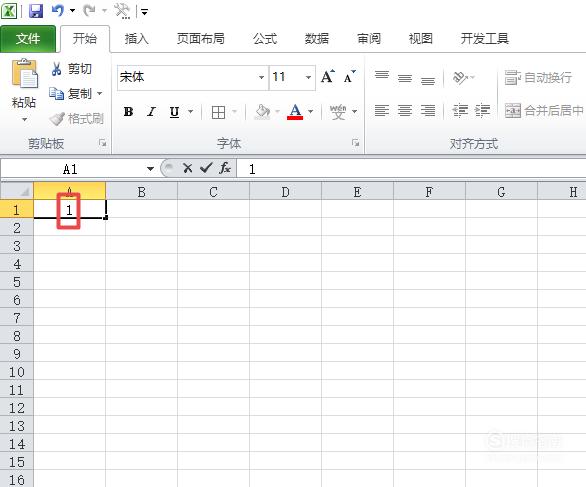Open the font size 11 dropdown
This screenshot has width=586, height=487.
[308, 77]
